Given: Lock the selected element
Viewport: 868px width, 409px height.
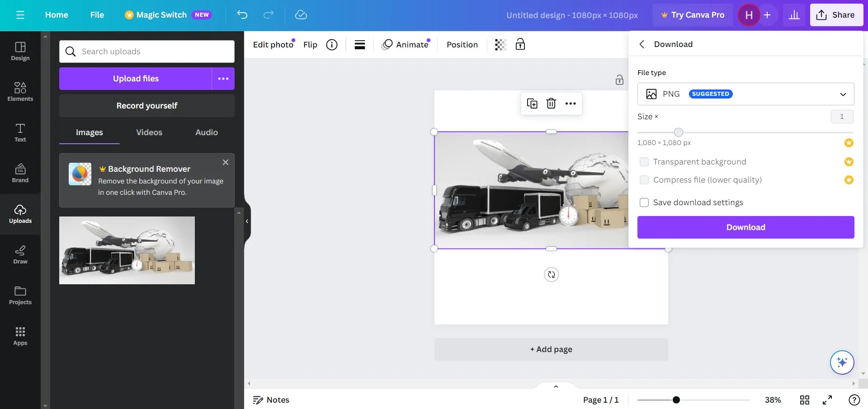Looking at the screenshot, I should pyautogui.click(x=520, y=44).
